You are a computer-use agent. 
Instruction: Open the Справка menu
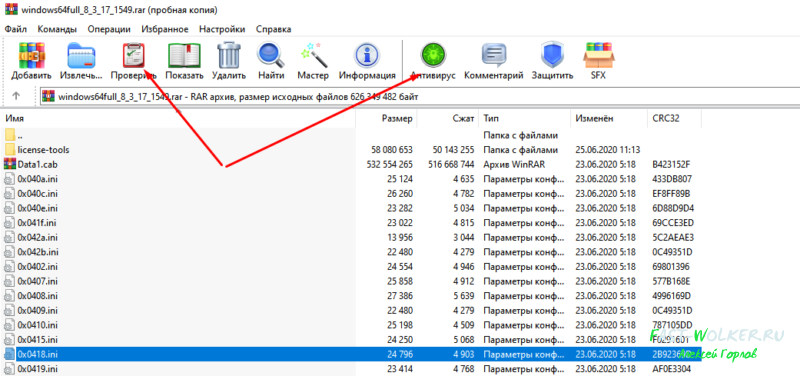[x=273, y=29]
